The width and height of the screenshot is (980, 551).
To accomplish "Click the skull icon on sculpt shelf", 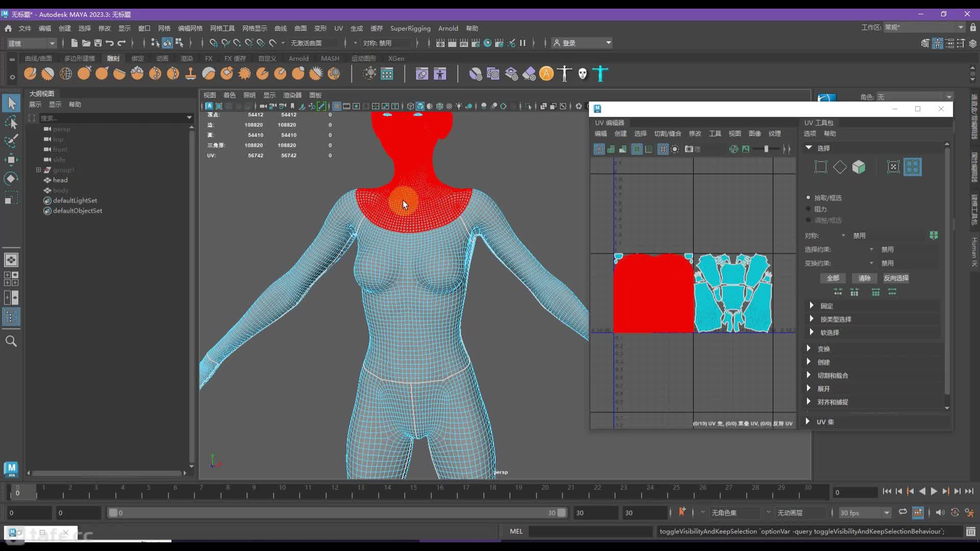I will [x=582, y=74].
